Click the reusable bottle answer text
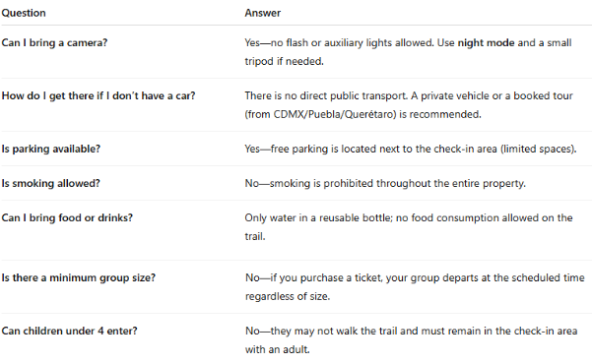 click(409, 227)
